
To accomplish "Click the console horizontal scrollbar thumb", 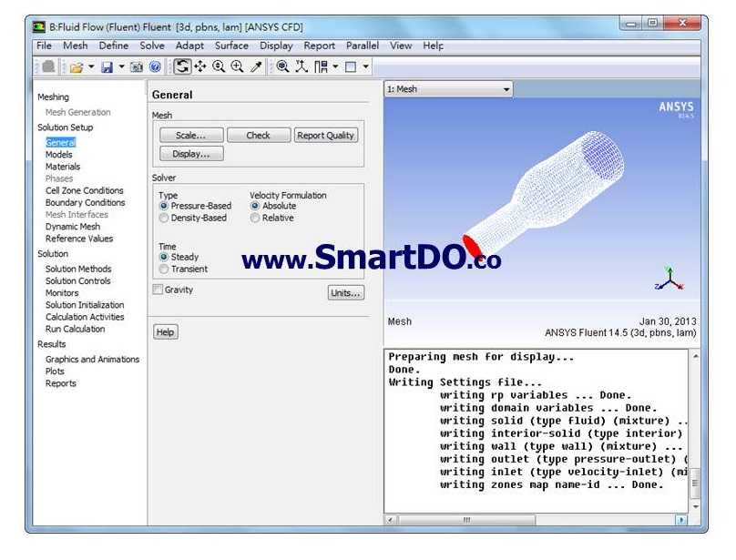I will [x=466, y=520].
